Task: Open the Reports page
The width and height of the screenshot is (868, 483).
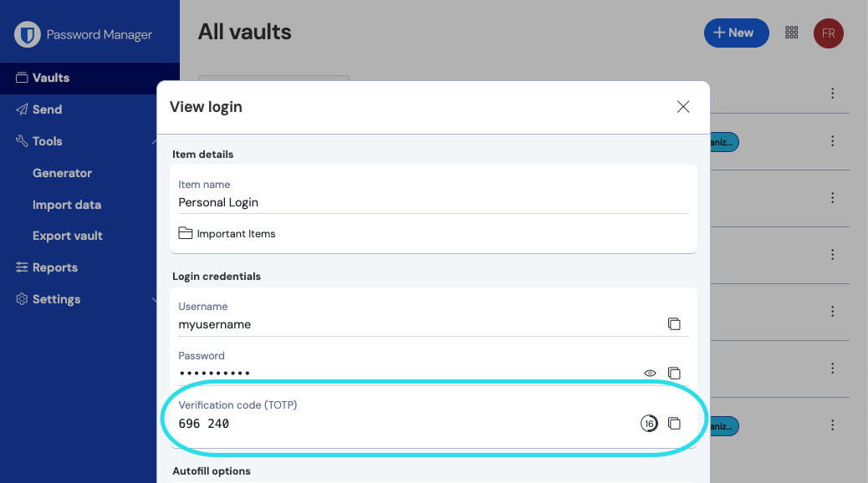Action: tap(55, 267)
